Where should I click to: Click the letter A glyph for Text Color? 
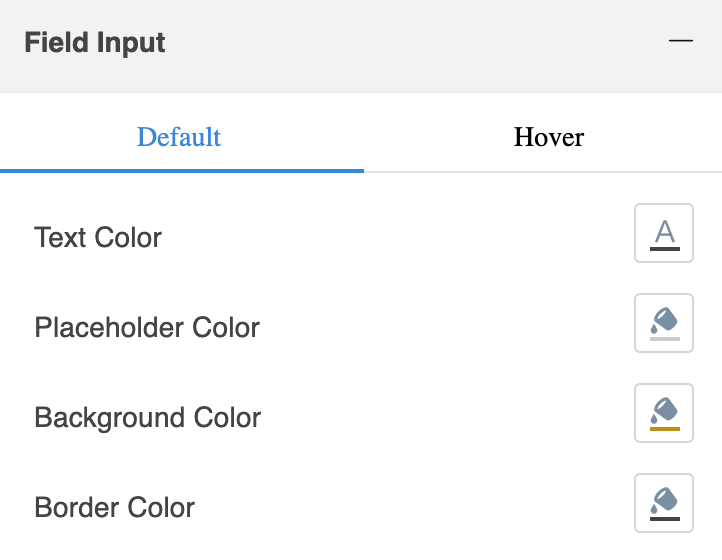click(664, 231)
